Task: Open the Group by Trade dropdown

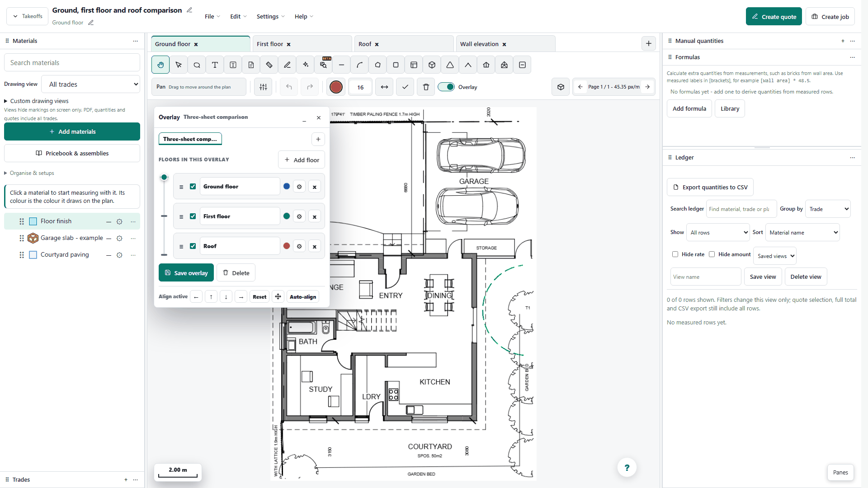Action: pos(828,209)
